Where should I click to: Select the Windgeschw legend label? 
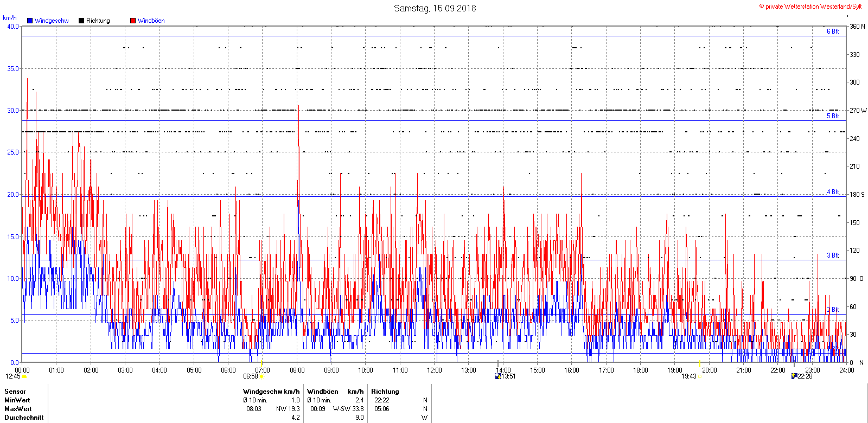[52, 21]
